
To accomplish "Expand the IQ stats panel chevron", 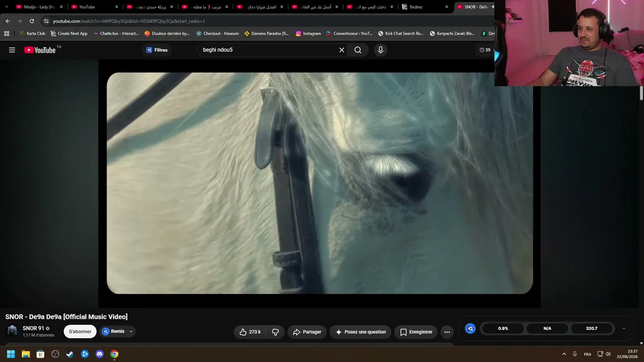I will [x=624, y=328].
